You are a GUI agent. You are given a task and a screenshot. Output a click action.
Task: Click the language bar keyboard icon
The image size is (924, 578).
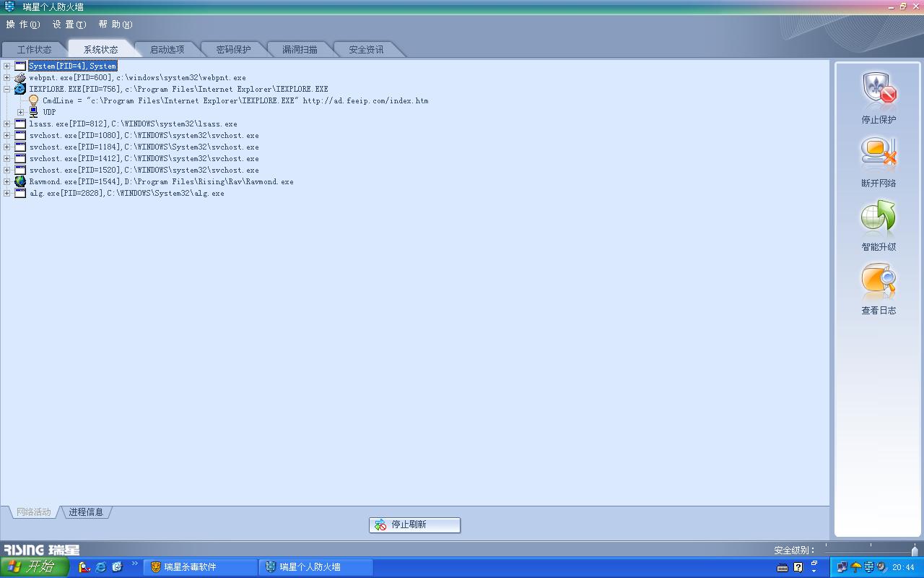(x=783, y=568)
